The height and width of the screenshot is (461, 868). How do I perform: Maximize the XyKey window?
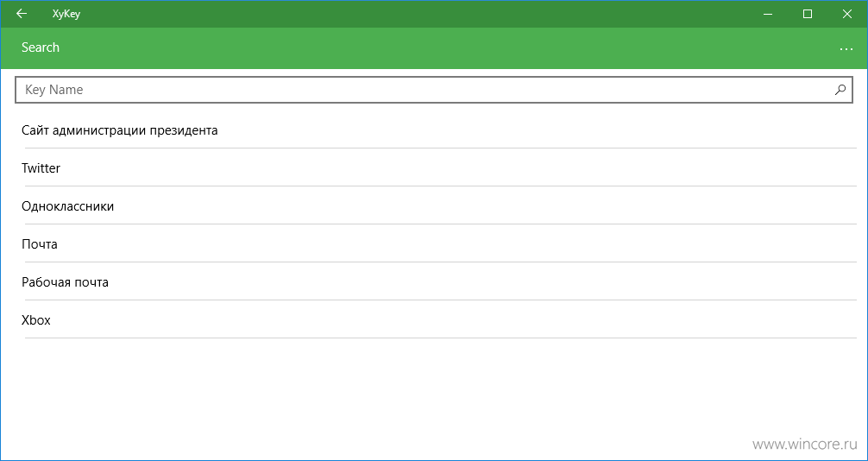(807, 15)
